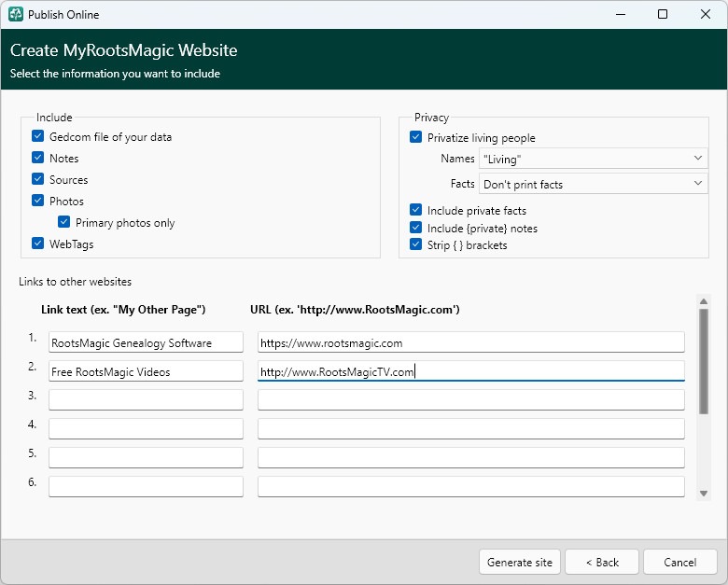Open the Facts dropdown
728x585 pixels.
(x=594, y=184)
